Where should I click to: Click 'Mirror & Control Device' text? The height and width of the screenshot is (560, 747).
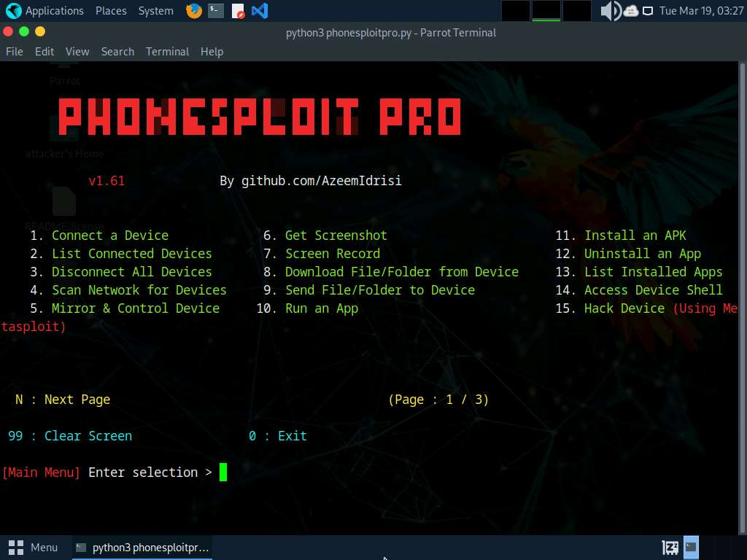135,308
